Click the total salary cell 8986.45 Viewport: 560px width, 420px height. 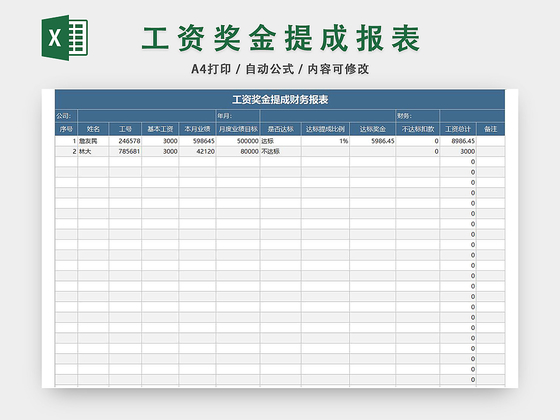click(458, 141)
